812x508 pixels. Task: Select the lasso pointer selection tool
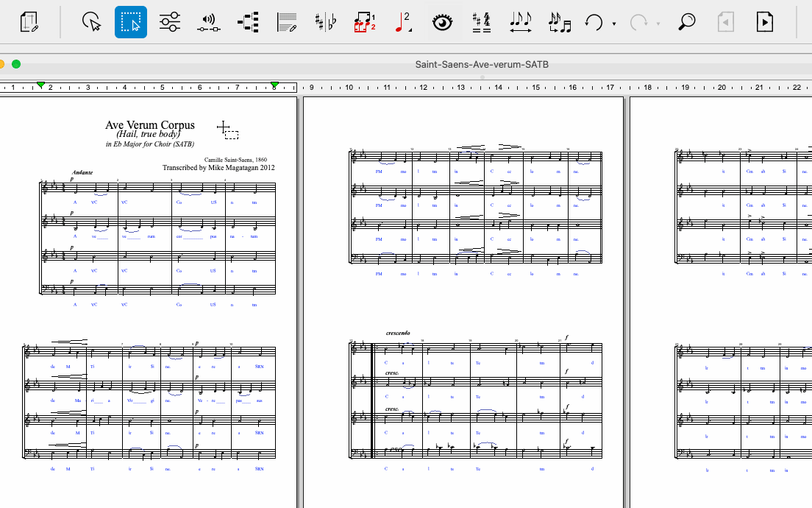click(92, 22)
